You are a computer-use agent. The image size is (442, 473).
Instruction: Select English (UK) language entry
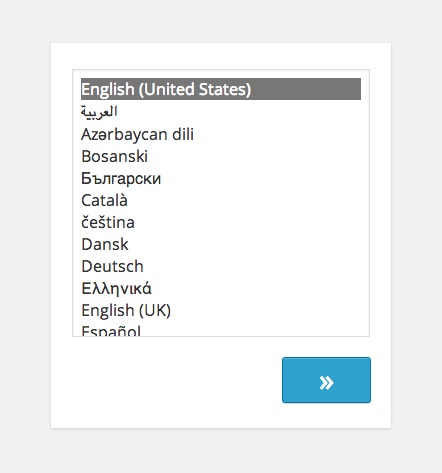pyautogui.click(x=221, y=310)
